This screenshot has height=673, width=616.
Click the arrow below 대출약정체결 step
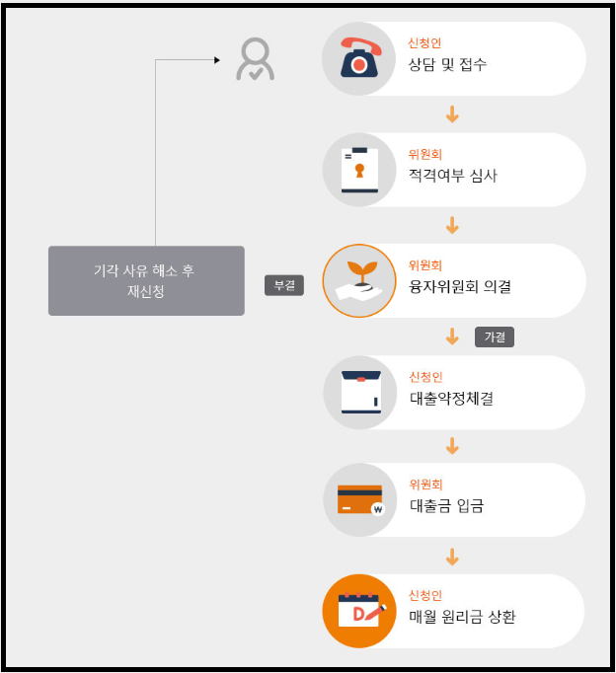coord(452,446)
